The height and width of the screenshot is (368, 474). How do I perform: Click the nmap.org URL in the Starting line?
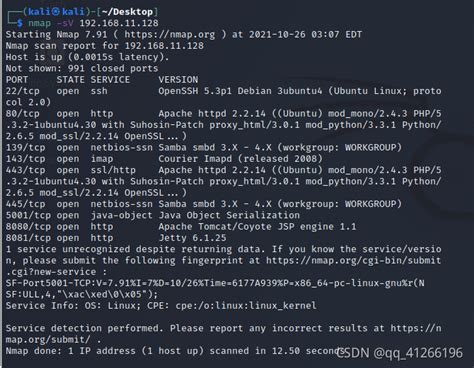pyautogui.click(x=170, y=34)
